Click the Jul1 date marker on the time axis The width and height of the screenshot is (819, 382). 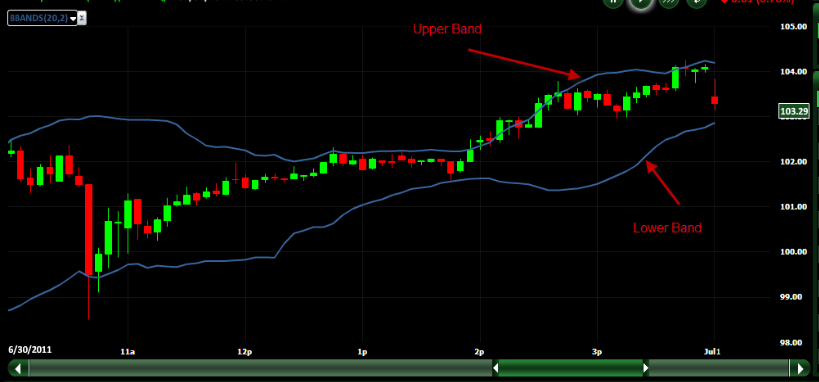[712, 352]
